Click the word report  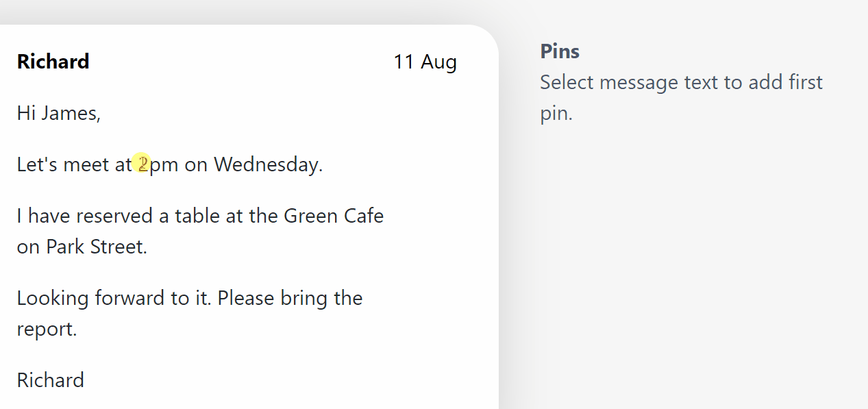(47, 330)
